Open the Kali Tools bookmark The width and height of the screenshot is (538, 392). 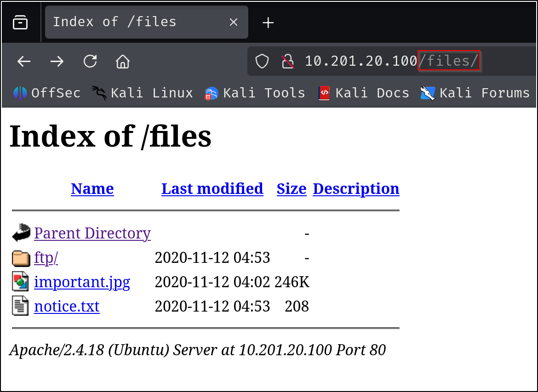(255, 93)
